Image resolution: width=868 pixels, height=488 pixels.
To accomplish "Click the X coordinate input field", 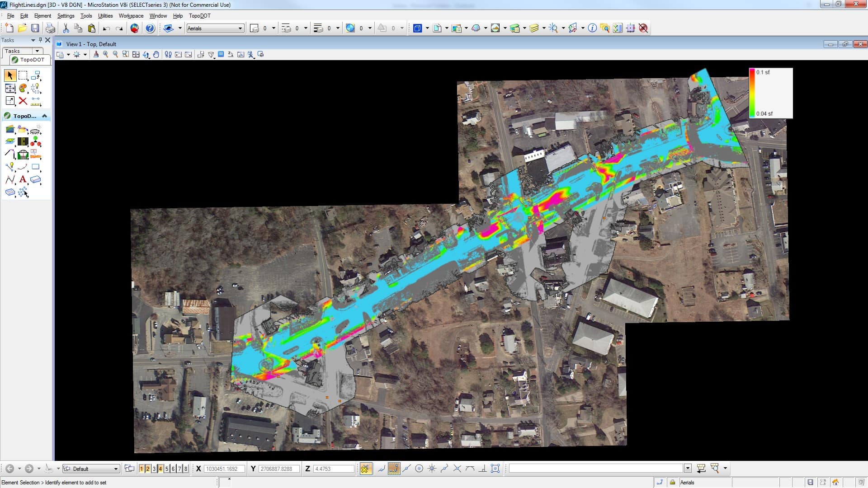I will 224,469.
